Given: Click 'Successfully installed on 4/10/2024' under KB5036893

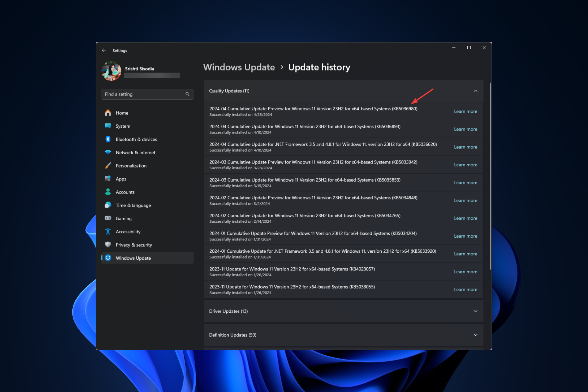Looking at the screenshot, I should [x=240, y=132].
